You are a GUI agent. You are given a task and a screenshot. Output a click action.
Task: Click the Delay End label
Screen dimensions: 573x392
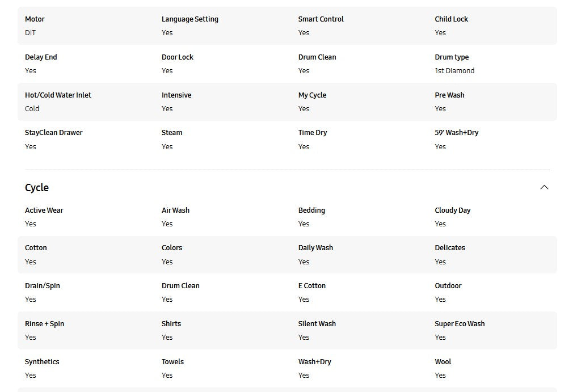click(x=41, y=57)
